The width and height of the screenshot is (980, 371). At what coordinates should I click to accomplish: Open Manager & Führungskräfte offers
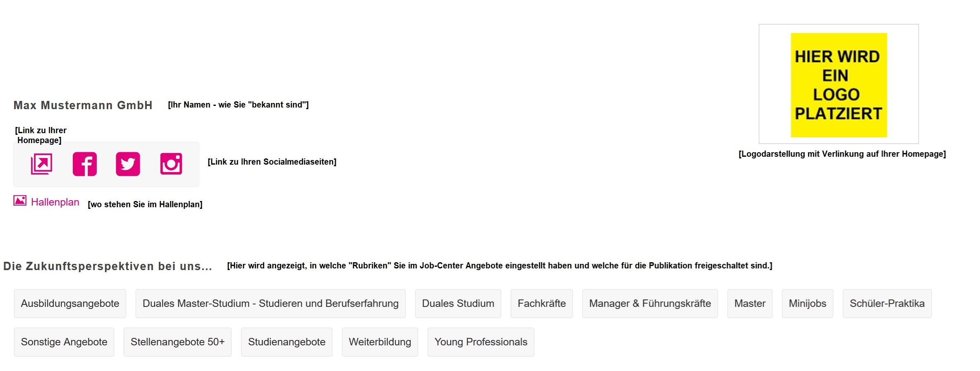click(650, 303)
